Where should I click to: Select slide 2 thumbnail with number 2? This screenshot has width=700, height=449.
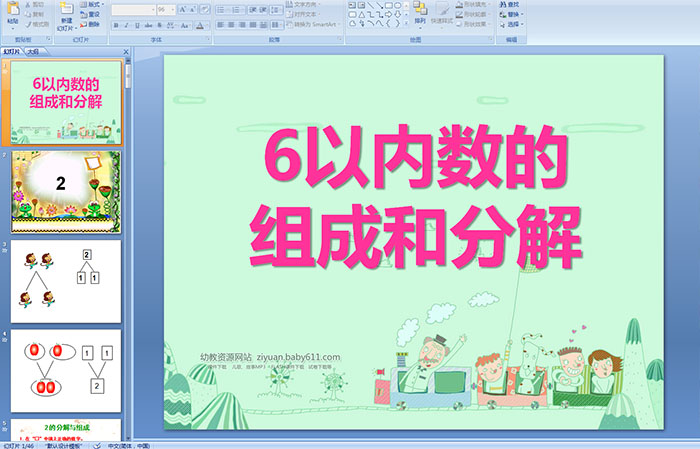pos(66,192)
